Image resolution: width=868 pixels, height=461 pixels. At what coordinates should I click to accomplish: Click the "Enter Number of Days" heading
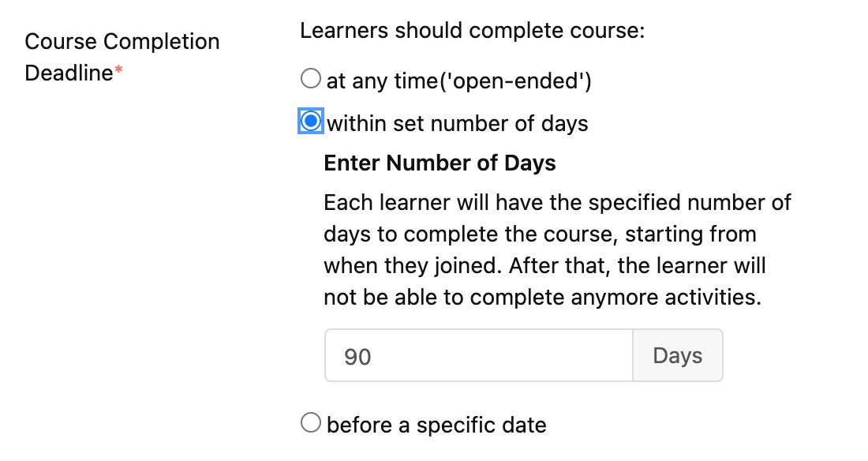tap(440, 163)
